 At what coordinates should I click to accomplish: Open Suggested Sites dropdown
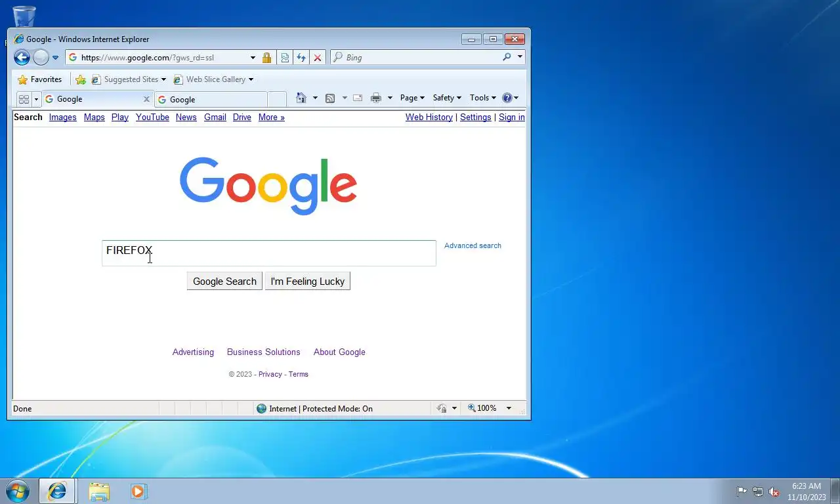pos(129,79)
